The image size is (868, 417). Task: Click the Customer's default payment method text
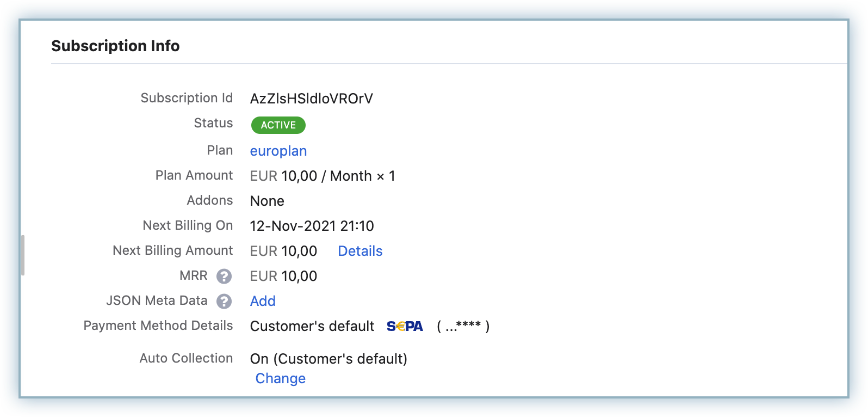[312, 326]
